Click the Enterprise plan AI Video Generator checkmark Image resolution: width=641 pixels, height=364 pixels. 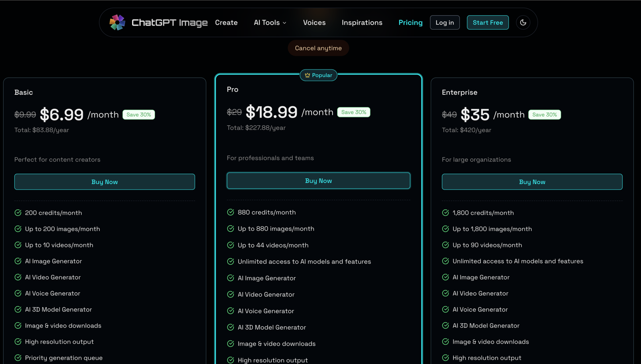pos(445,293)
